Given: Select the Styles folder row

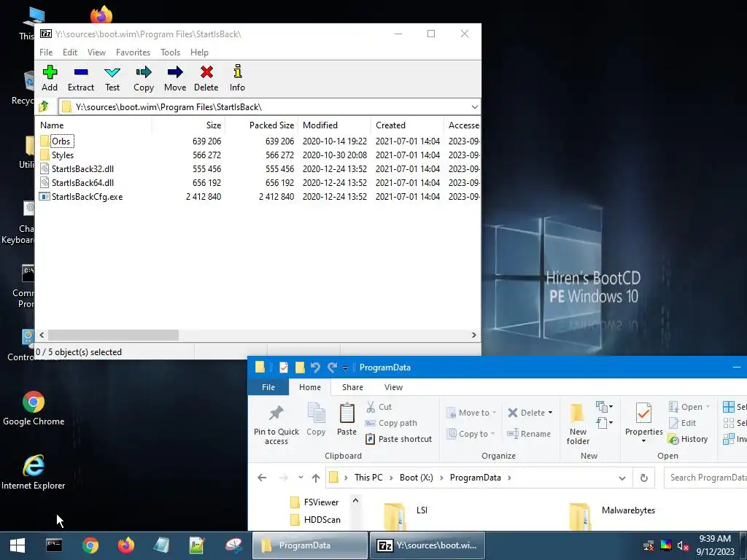Looking at the screenshot, I should click(258, 155).
